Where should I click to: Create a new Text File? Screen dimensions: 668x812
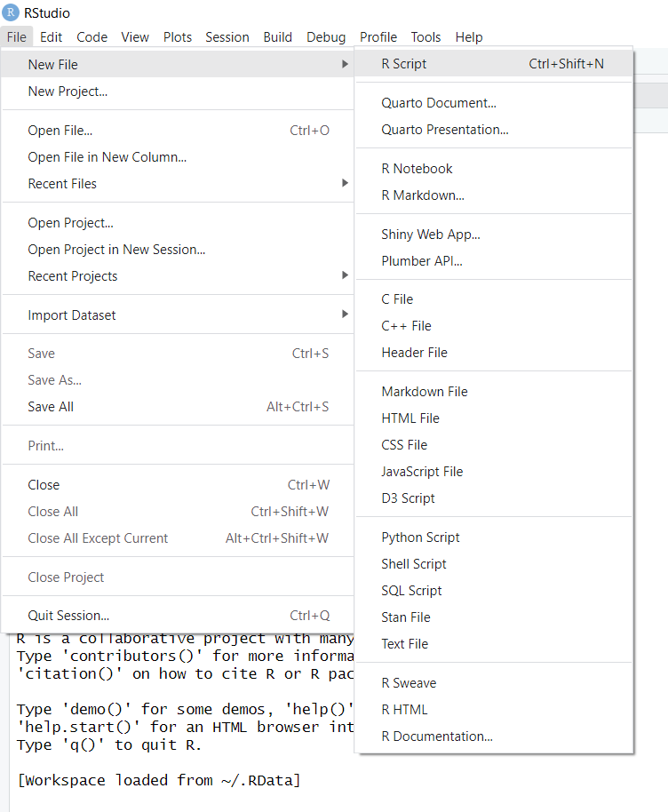coord(494,644)
